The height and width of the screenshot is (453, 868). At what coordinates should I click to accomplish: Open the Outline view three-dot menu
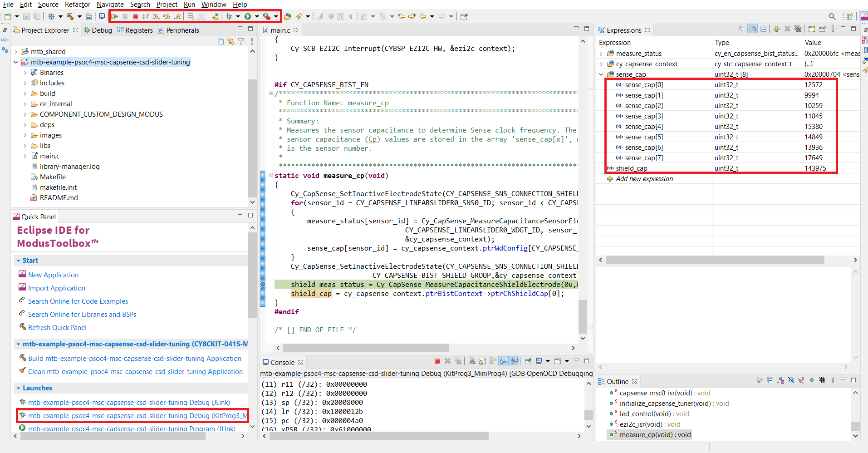(833, 380)
